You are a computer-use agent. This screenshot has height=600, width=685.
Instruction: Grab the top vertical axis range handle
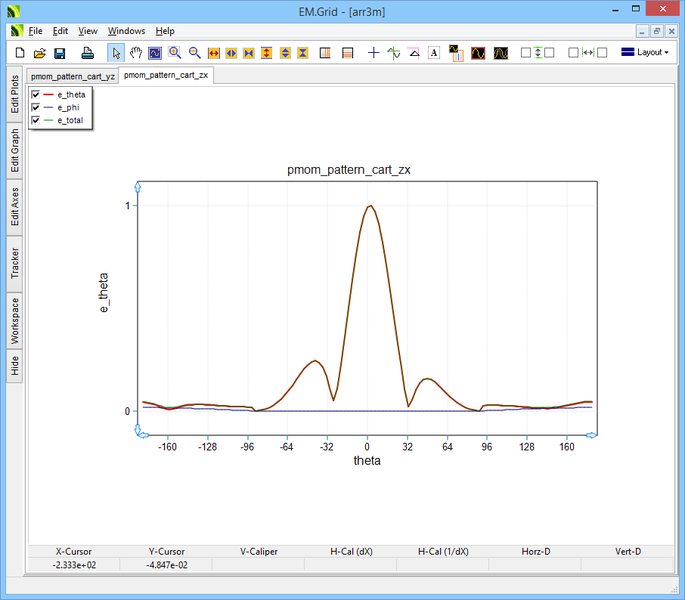coord(138,186)
